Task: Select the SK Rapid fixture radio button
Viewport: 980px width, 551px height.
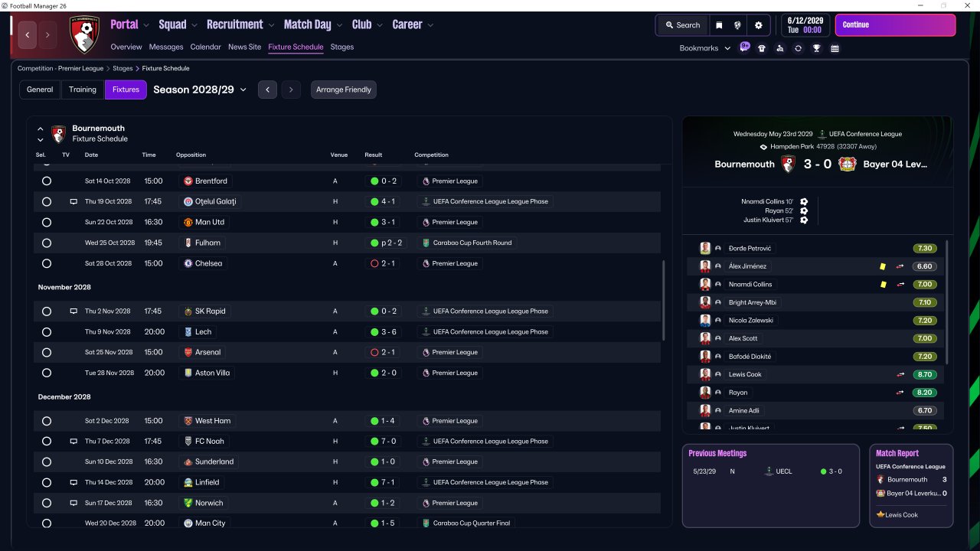Action: coord(47,311)
